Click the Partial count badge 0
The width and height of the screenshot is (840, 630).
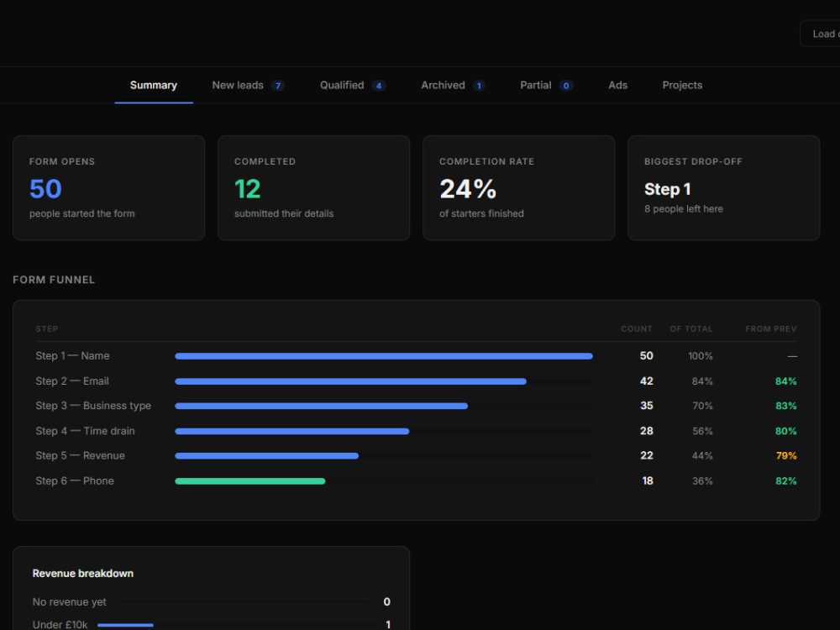click(x=566, y=86)
